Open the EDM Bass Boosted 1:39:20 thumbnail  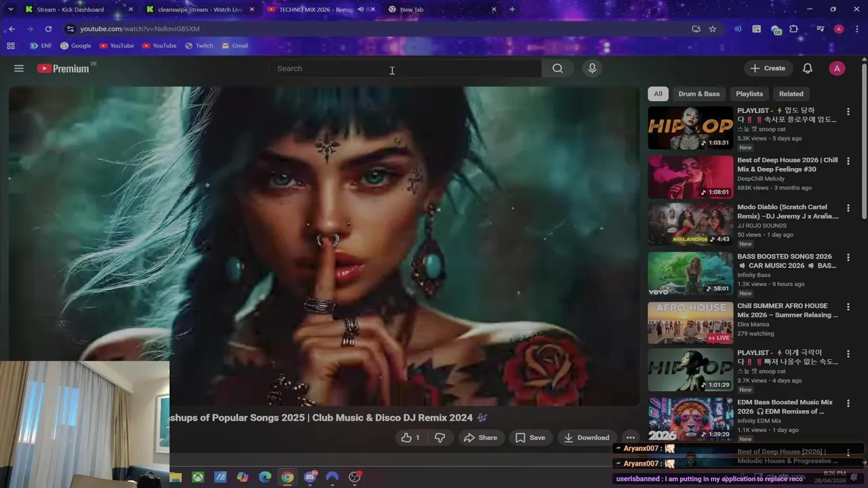click(690, 420)
